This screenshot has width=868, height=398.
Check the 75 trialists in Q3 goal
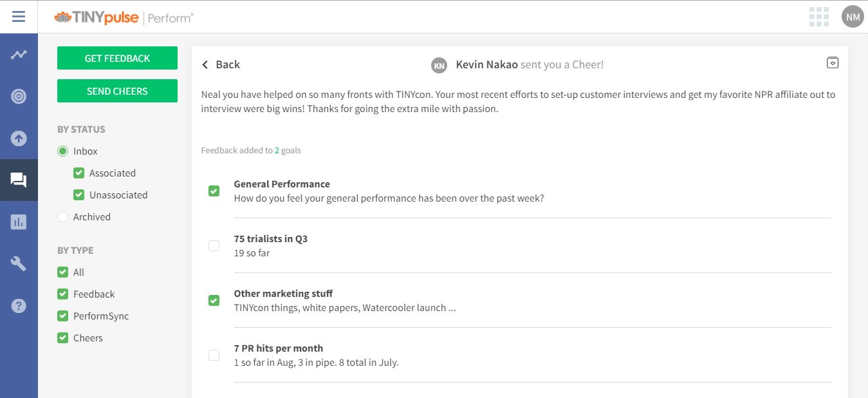pyautogui.click(x=214, y=245)
